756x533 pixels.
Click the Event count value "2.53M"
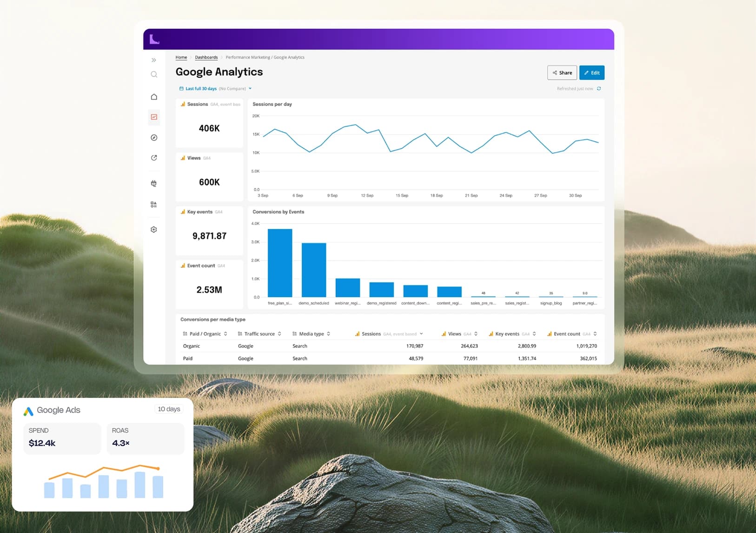point(209,290)
